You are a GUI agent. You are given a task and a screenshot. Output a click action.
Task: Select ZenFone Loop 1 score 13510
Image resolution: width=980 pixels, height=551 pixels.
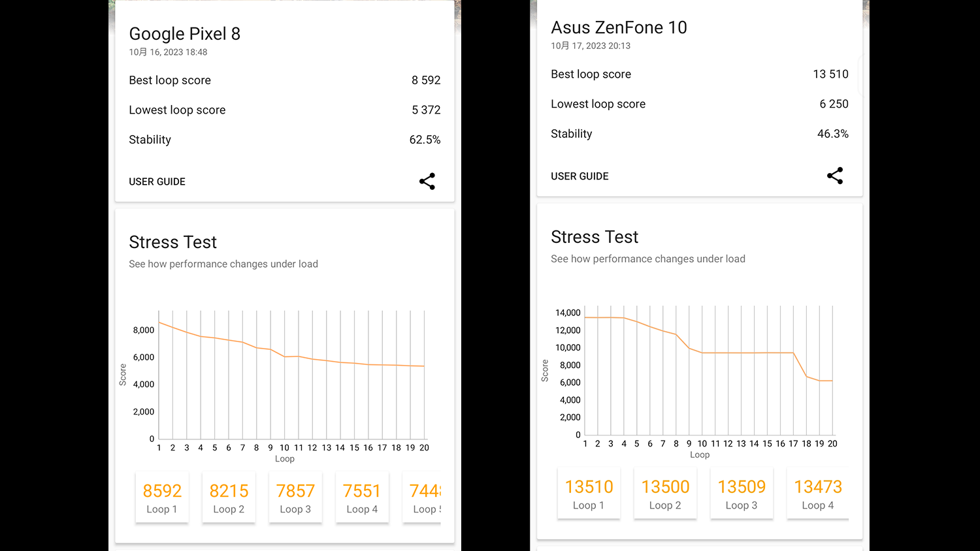[x=589, y=494]
